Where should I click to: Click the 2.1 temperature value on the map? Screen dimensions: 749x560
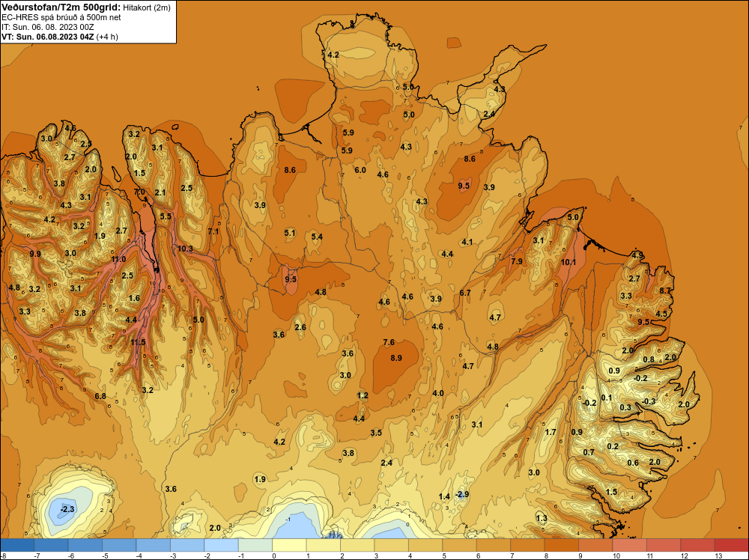pos(160,192)
